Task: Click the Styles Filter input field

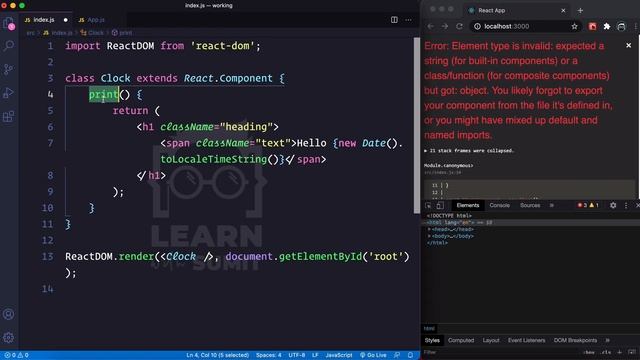Action: tap(500, 352)
